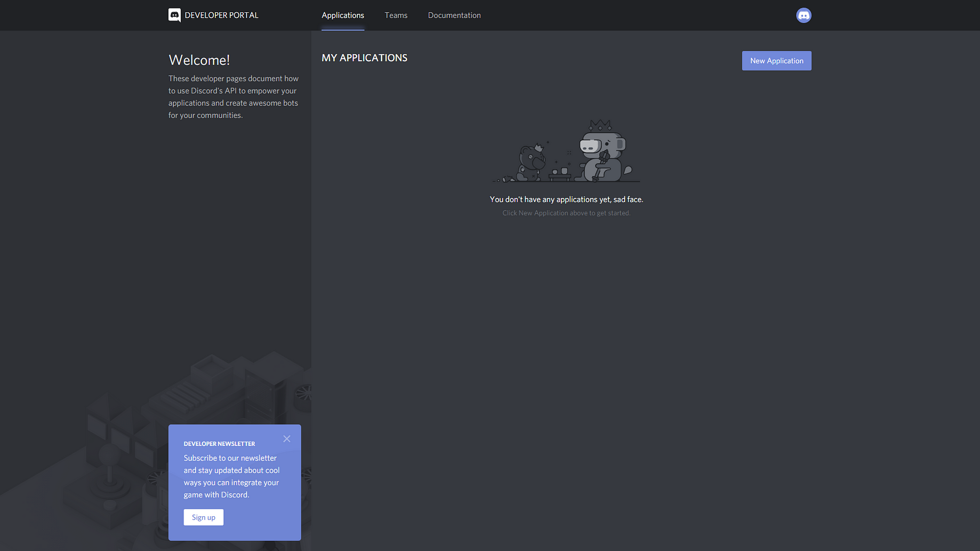Create a New Application
Image resolution: width=980 pixels, height=551 pixels.
(776, 61)
